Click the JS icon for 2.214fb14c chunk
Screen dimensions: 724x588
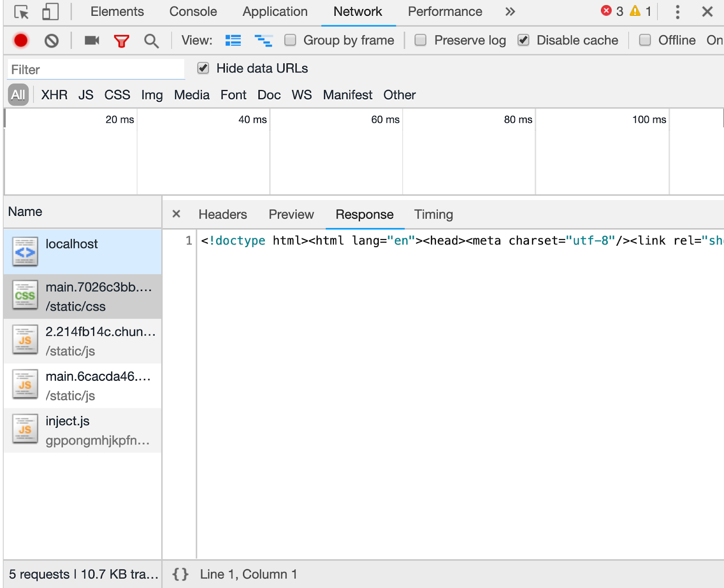25,340
